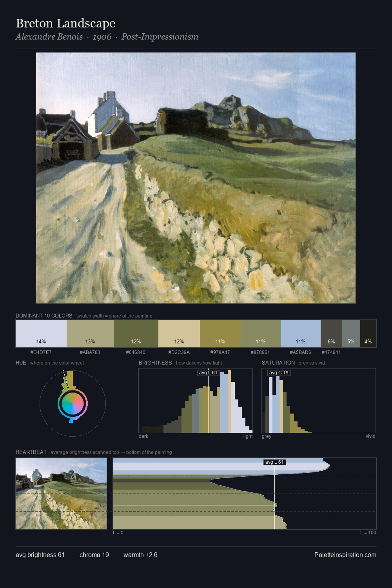Click the 'chroma 19' footer stat
392x588 pixels.
(x=94, y=555)
